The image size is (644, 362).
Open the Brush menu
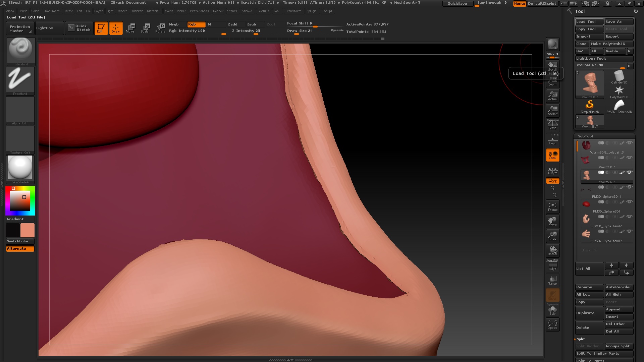[23, 11]
